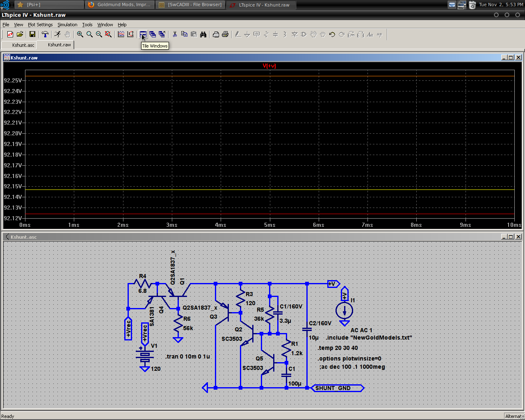Click the Redo arrow icon
Viewport: 525px width, 420px height.
[342, 34]
